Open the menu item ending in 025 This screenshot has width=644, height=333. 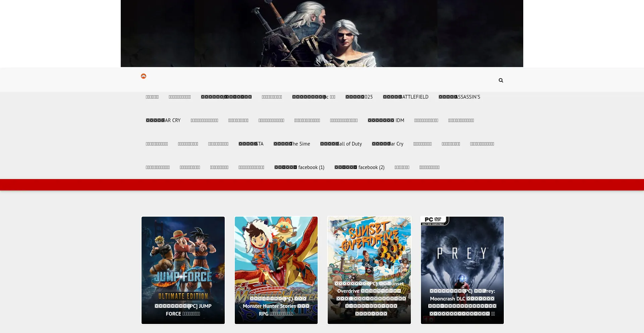click(359, 97)
